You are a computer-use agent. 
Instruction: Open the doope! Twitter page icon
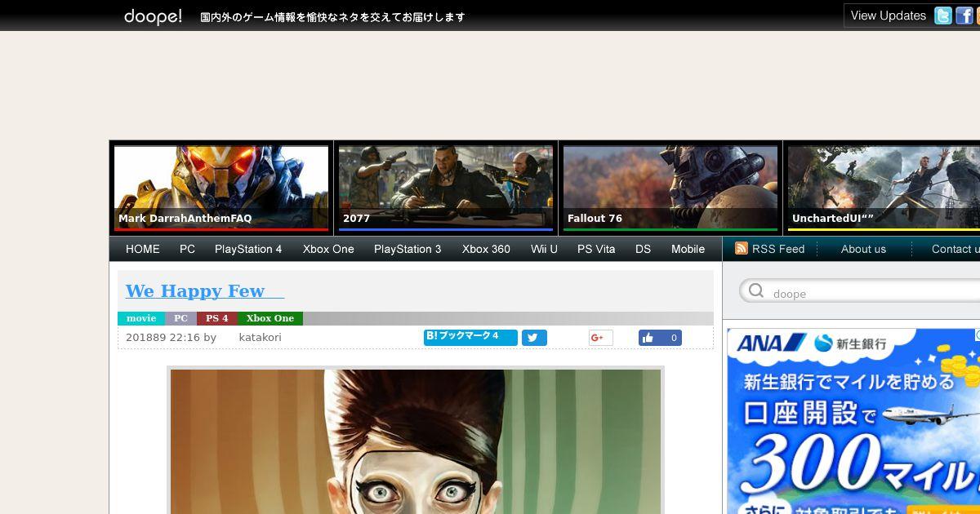(943, 16)
